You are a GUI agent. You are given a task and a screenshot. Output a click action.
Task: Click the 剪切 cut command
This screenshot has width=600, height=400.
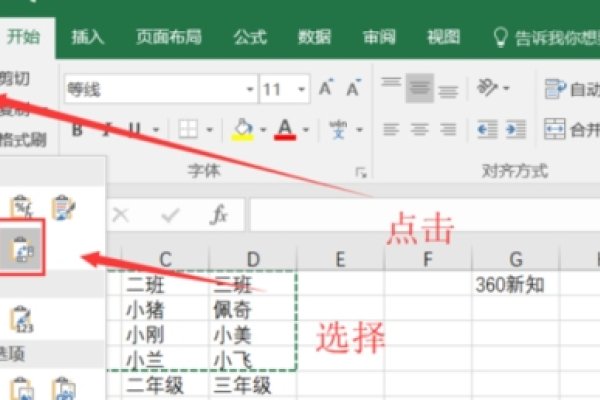coord(15,78)
